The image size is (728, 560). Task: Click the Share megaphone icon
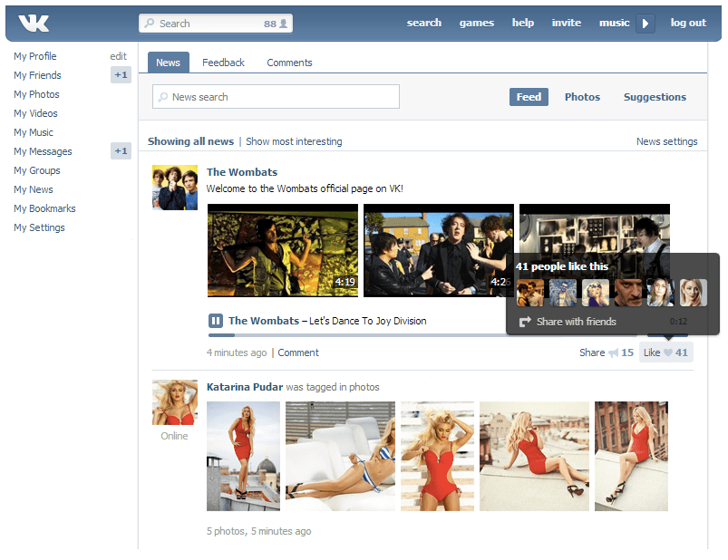[x=614, y=353]
